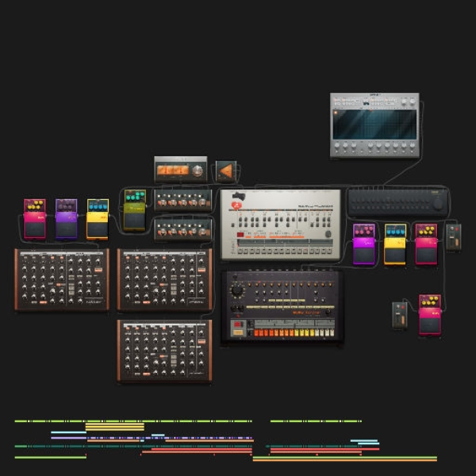The height and width of the screenshot is (476, 476).
Task: Select the white 909-style drum machine
Action: [x=281, y=225]
